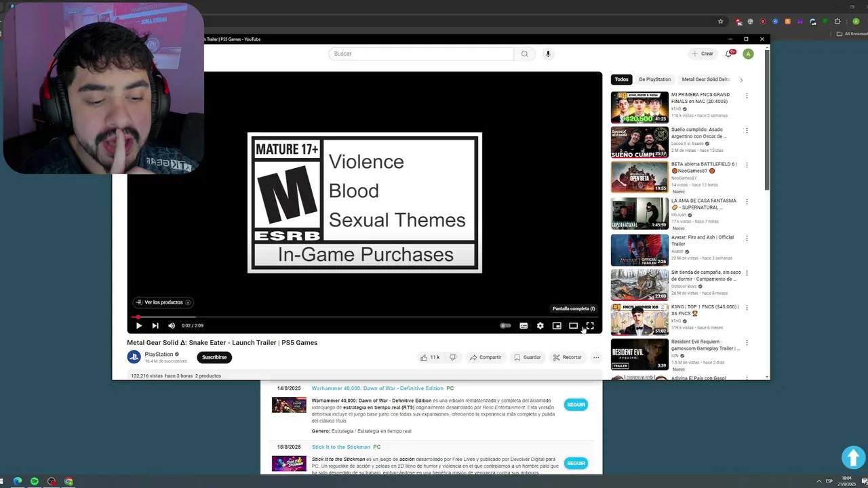This screenshot has height=488, width=868.
Task: Activate the miniplayer mode icon
Action: click(557, 326)
